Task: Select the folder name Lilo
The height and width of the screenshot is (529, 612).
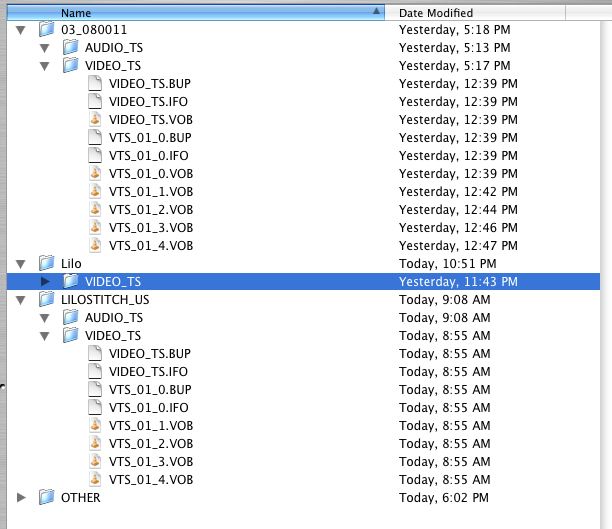Action: pyautogui.click(x=71, y=264)
